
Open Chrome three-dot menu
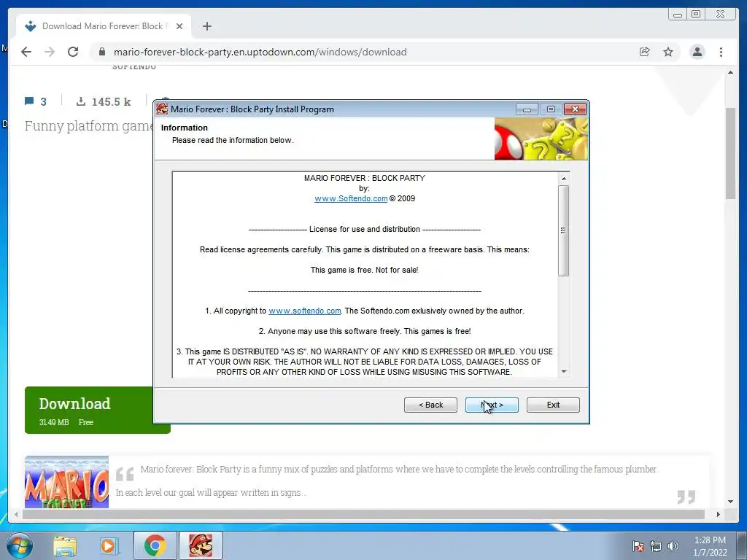721,52
